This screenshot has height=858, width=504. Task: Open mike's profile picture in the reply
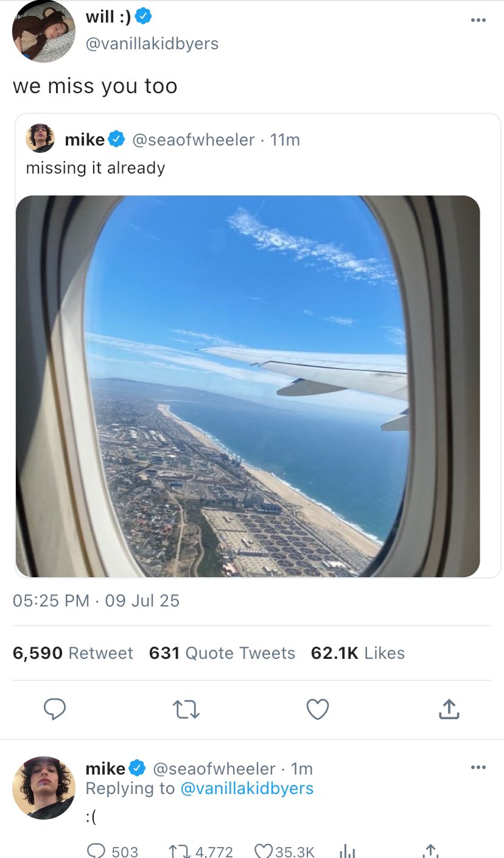(x=44, y=787)
